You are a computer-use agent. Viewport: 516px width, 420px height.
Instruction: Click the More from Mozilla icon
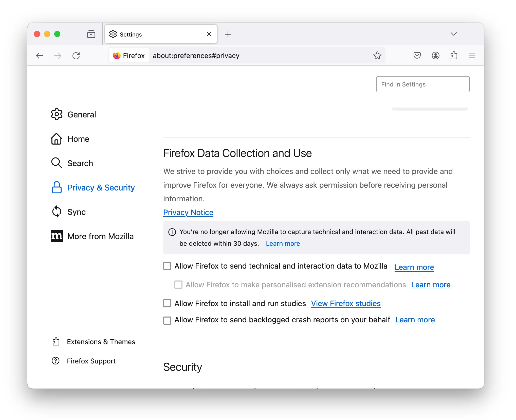(x=57, y=236)
